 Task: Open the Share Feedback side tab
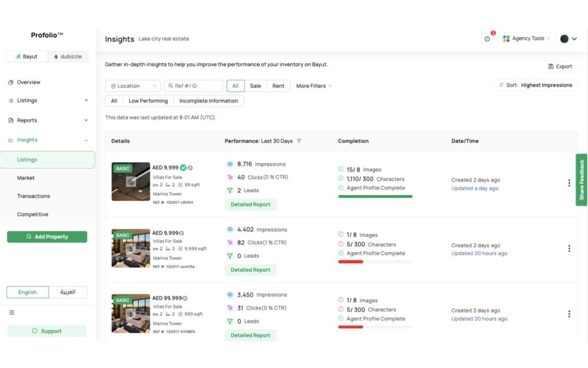click(x=582, y=180)
